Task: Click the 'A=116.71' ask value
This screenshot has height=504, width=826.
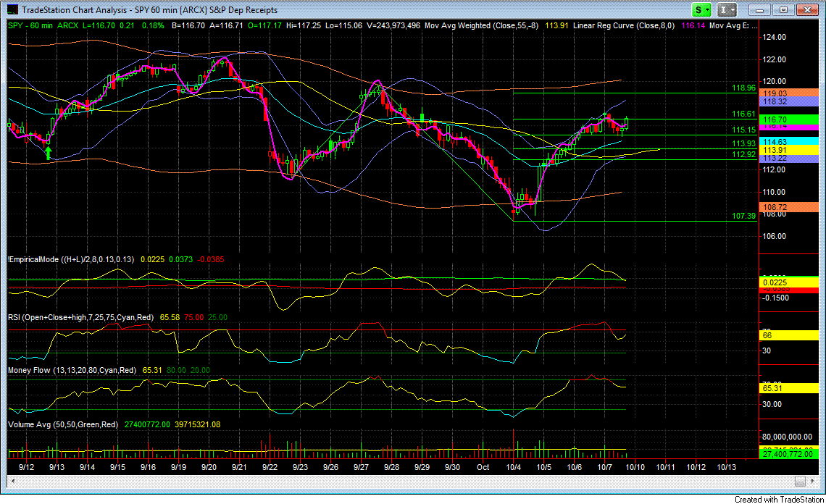Action: (227, 25)
